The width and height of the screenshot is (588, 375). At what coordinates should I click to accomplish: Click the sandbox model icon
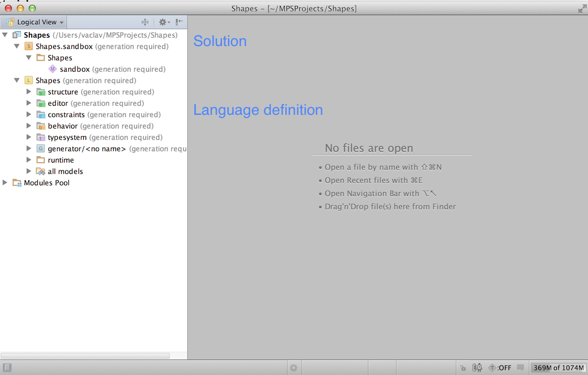(53, 69)
